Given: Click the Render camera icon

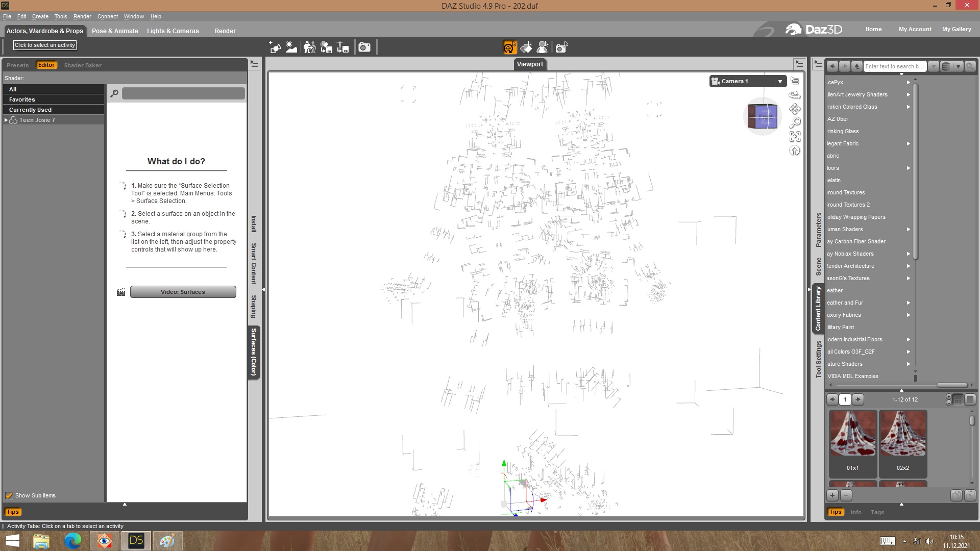Looking at the screenshot, I should (364, 47).
